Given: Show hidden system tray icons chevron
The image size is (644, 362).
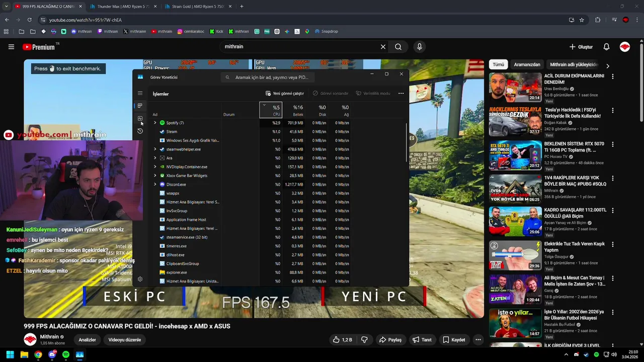Looking at the screenshot, I should [566, 354].
